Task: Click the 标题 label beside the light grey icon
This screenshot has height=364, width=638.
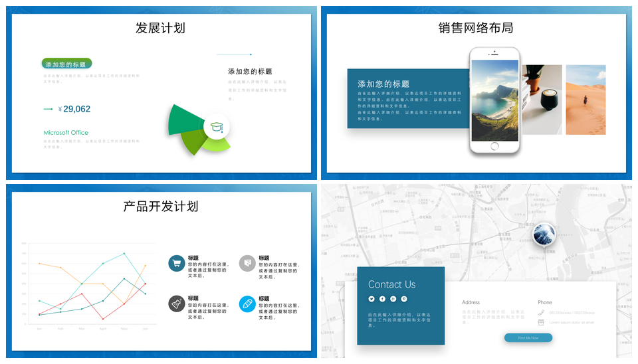Action: tap(264, 258)
